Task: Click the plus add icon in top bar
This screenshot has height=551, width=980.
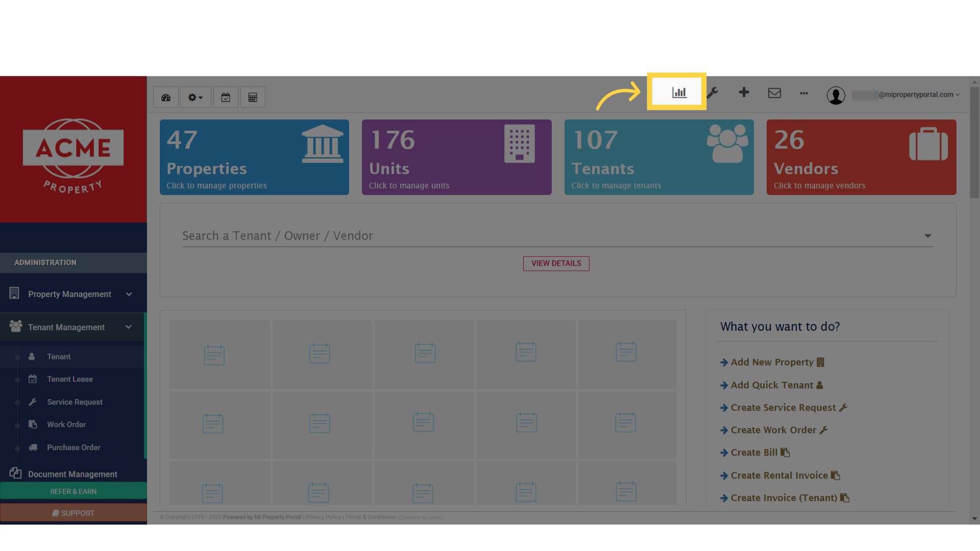Action: coord(744,92)
